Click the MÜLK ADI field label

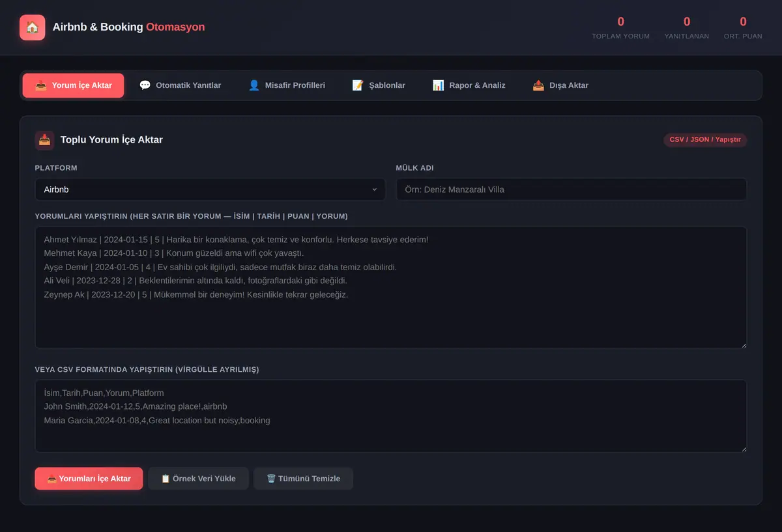[x=414, y=168]
